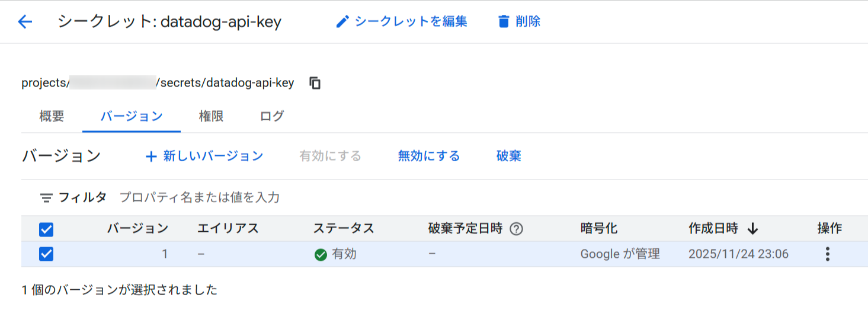
Task: Copy the secret resource path
Action: [315, 83]
